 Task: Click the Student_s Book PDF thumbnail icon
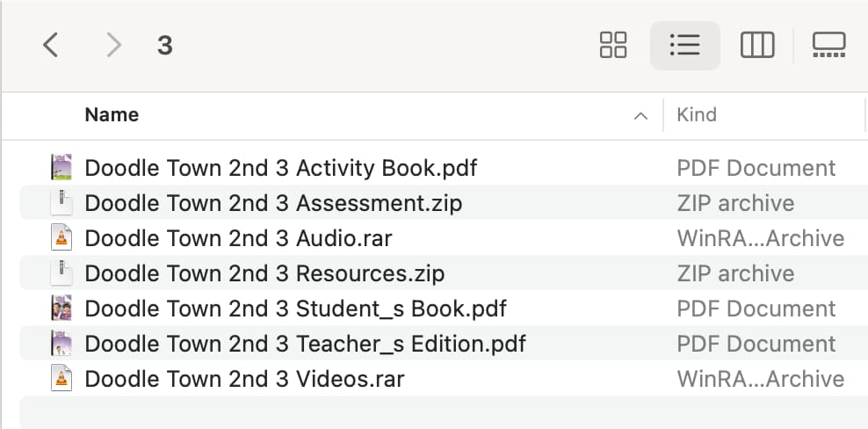click(61, 309)
